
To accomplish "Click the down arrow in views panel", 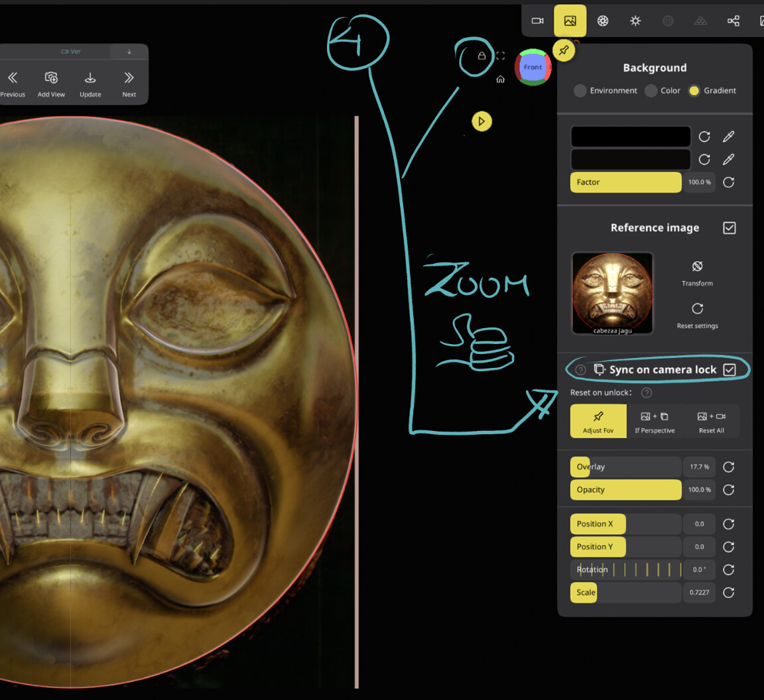I will 129,51.
